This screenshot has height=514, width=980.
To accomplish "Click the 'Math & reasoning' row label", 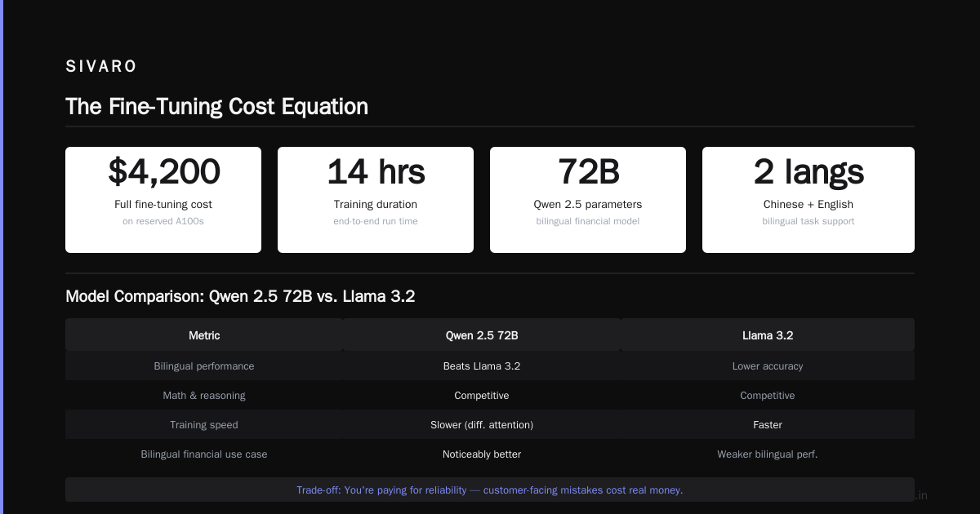I will [x=204, y=396].
